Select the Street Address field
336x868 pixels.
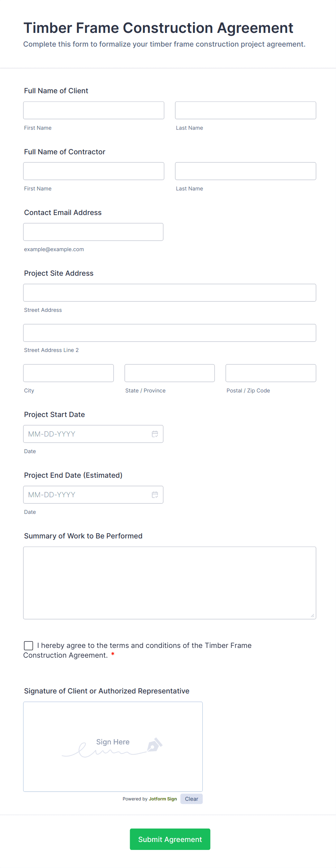(169, 293)
